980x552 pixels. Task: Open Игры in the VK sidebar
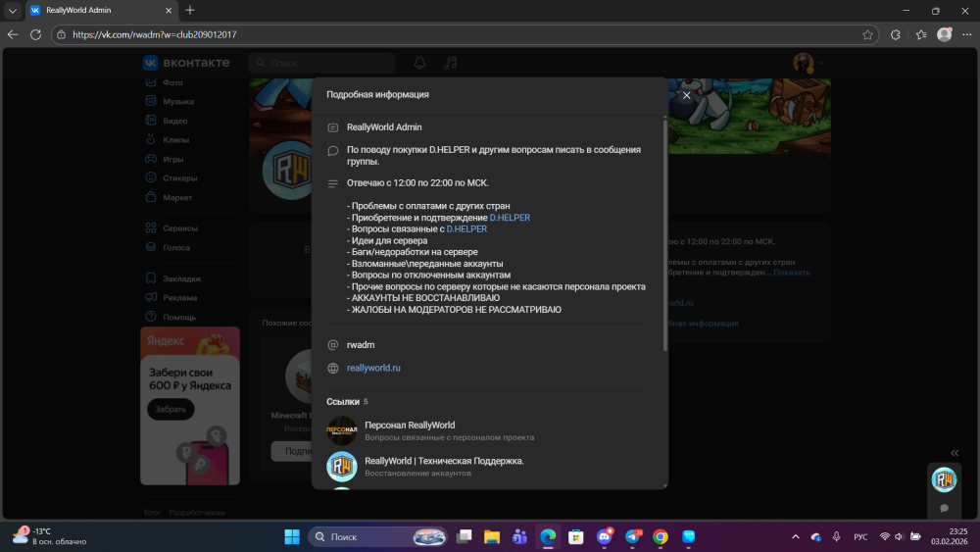tap(173, 160)
